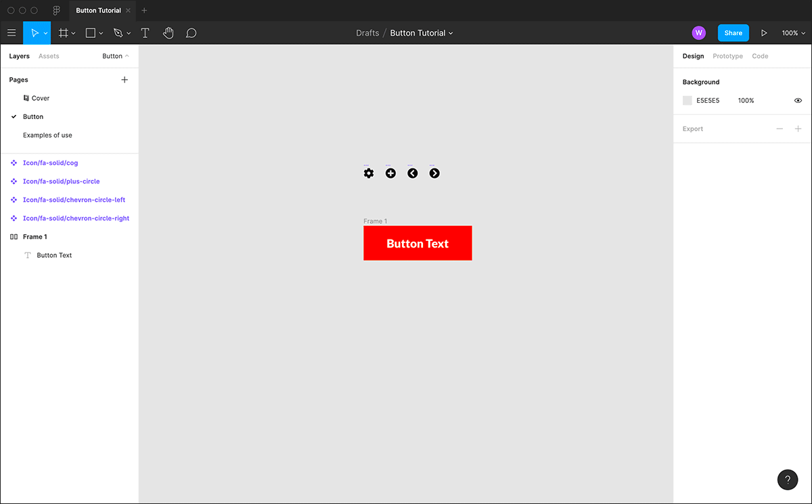Open Help question mark button
Screen dimensions: 812x504
[x=788, y=480]
